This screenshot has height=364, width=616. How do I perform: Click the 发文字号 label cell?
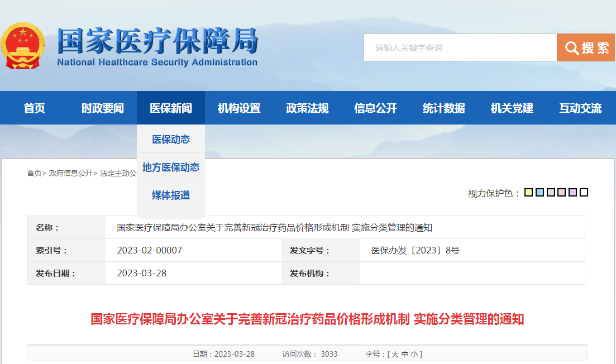pyautogui.click(x=321, y=250)
